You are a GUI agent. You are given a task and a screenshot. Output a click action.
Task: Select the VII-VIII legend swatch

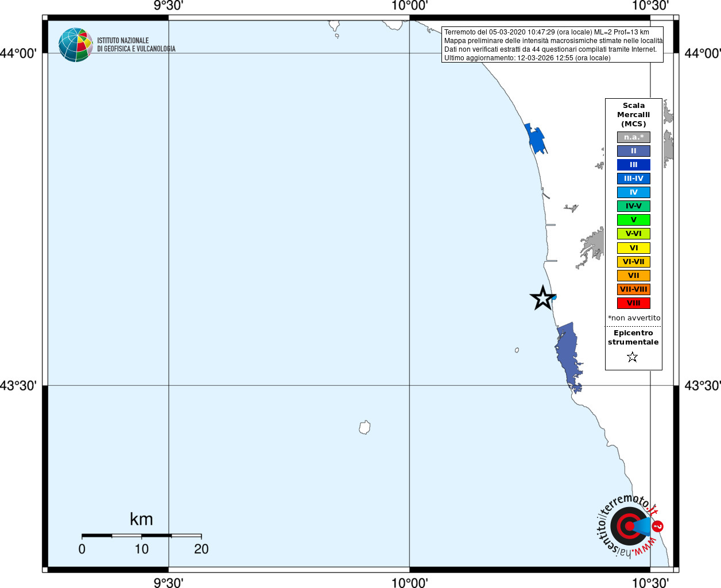(634, 289)
